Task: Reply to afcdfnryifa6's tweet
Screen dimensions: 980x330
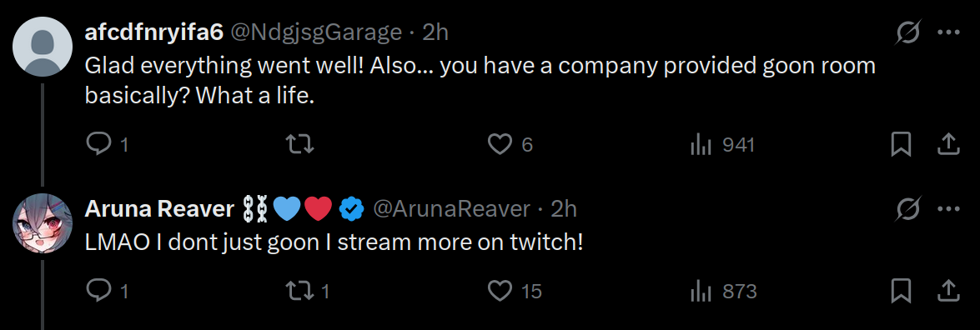Action: click(x=106, y=145)
